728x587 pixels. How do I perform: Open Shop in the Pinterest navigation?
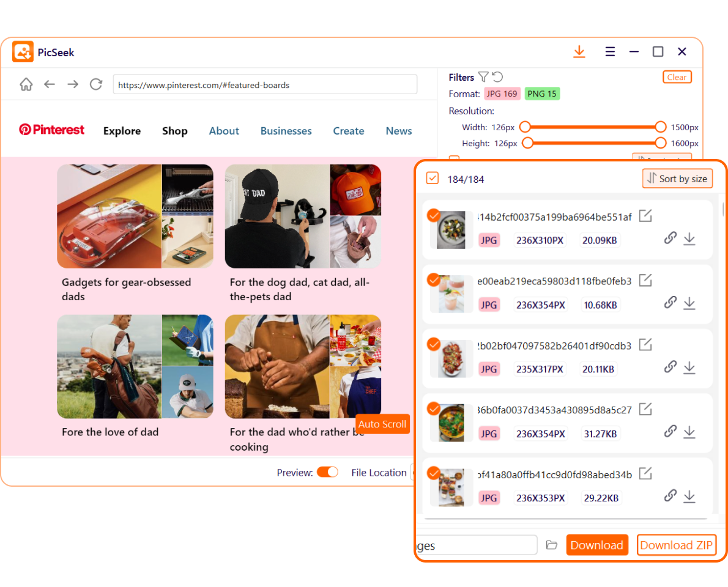174,131
